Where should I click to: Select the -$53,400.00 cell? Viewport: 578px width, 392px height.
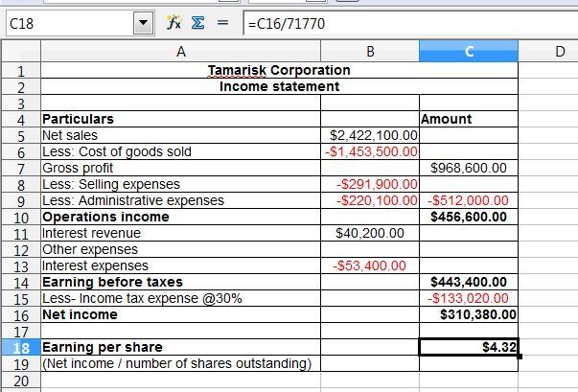pyautogui.click(x=370, y=265)
